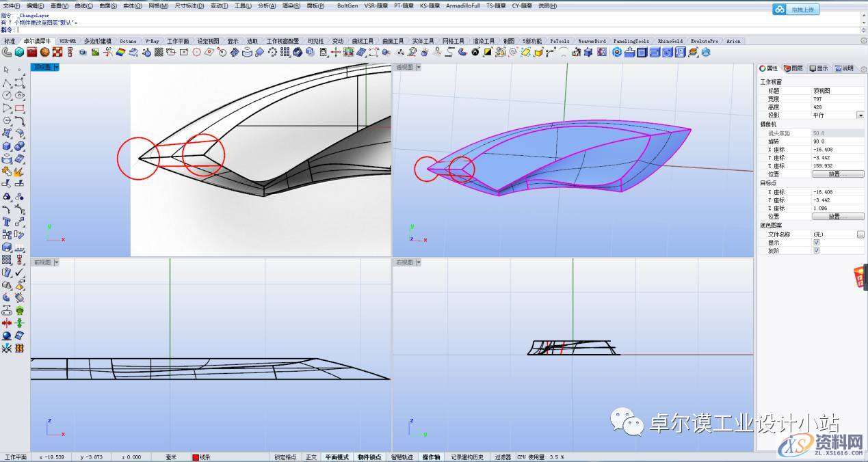Pick the text object 'T' tool

click(x=6, y=221)
